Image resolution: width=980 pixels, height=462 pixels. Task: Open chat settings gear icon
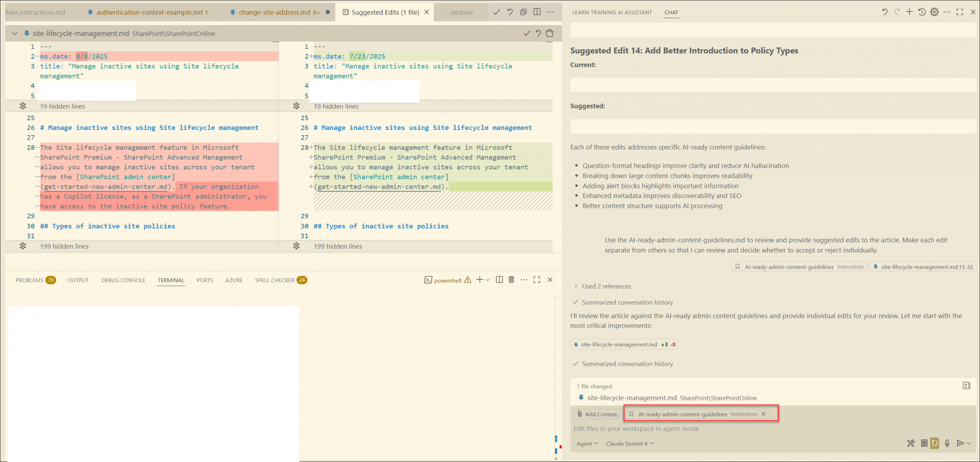click(934, 12)
